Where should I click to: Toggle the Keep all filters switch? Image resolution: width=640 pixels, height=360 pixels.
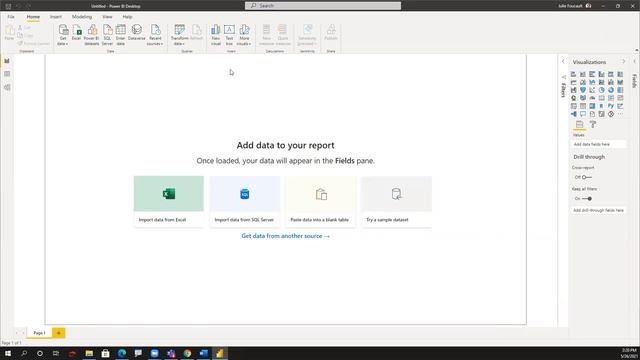coord(587,198)
